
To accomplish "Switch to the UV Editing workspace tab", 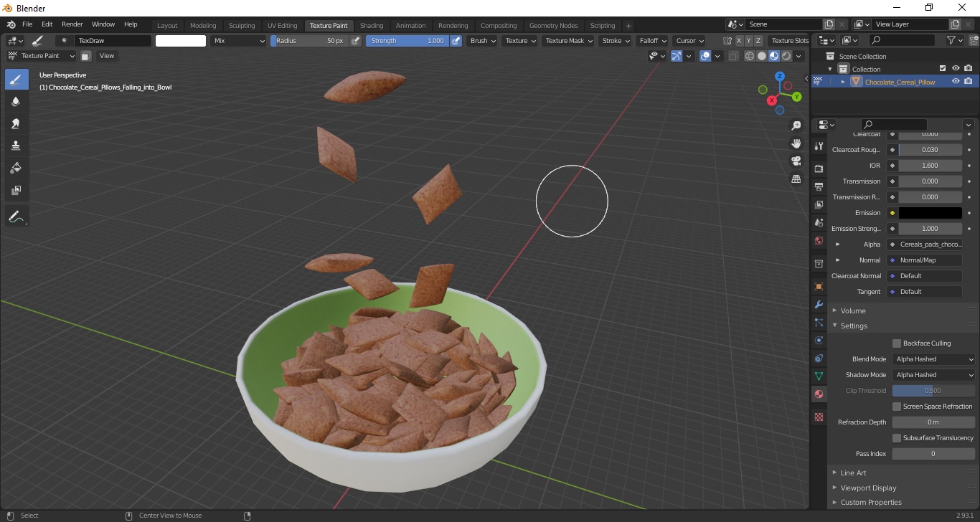I will (x=282, y=26).
